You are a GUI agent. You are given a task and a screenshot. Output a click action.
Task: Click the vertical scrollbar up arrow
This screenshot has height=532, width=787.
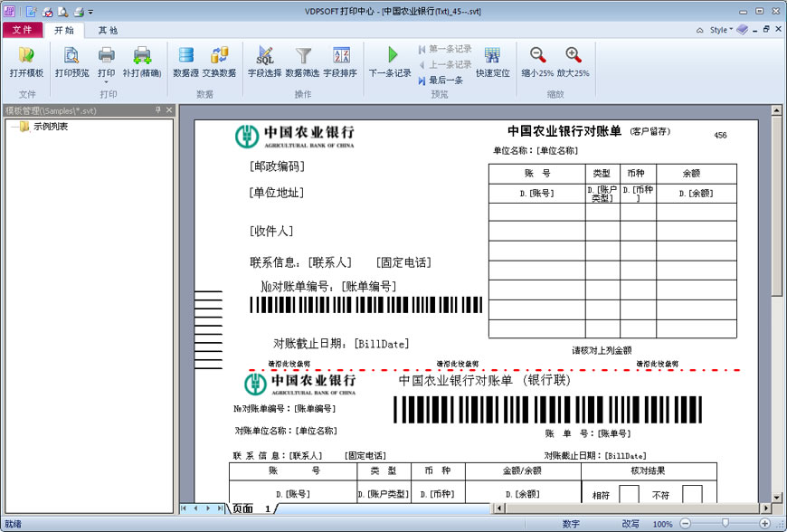click(x=776, y=109)
